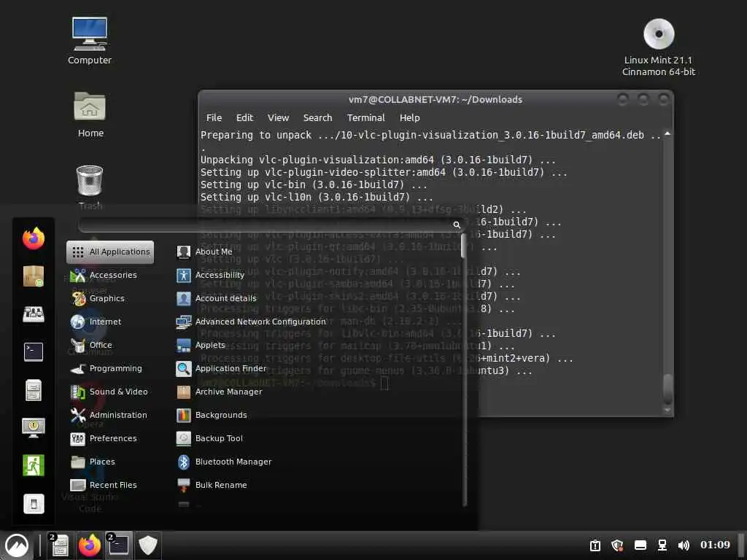Viewport: 747px width, 560px height.
Task: Open the Terminal menu in terminal window
Action: [366, 117]
